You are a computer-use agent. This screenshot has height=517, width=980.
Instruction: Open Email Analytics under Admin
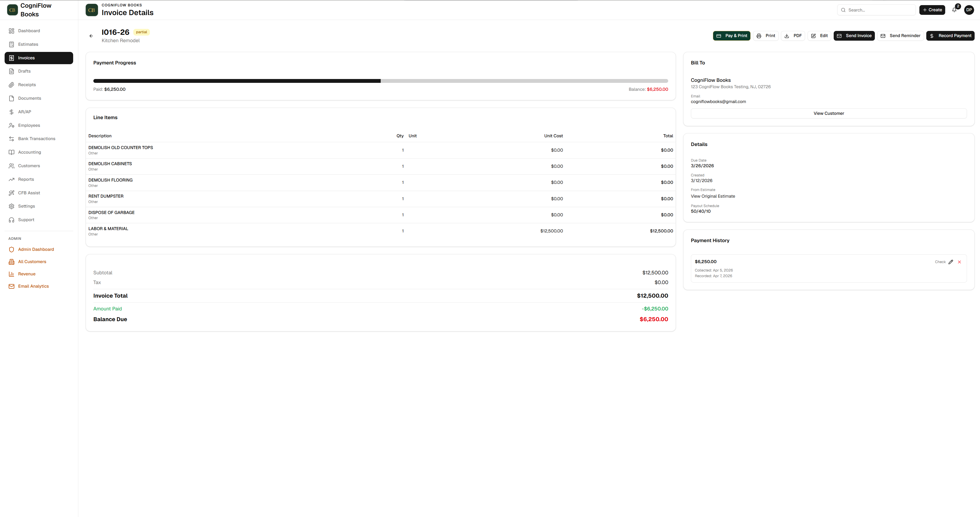[33, 286]
